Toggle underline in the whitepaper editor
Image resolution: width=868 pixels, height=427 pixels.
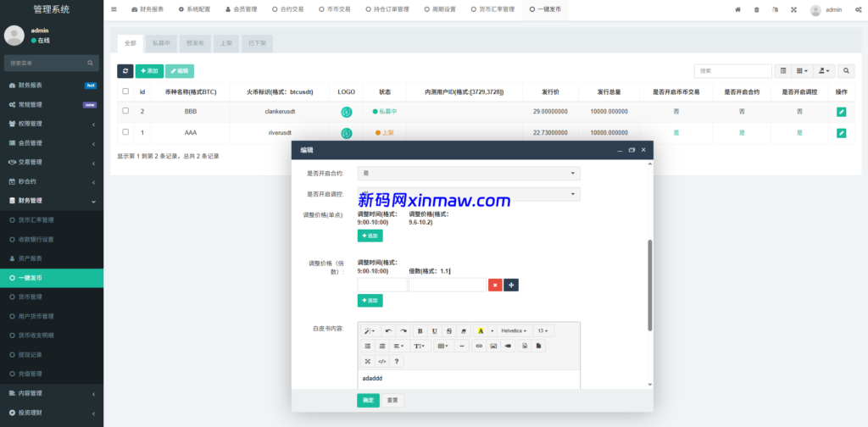(x=435, y=330)
